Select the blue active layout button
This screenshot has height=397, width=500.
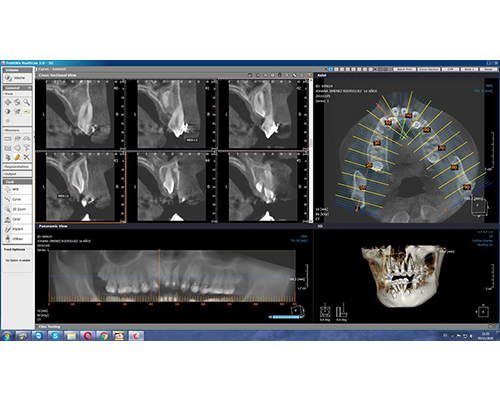(x=330, y=69)
